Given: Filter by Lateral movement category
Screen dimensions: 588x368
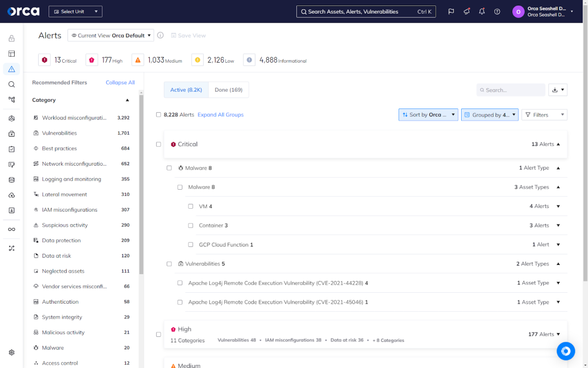Looking at the screenshot, I should click(x=81, y=194).
